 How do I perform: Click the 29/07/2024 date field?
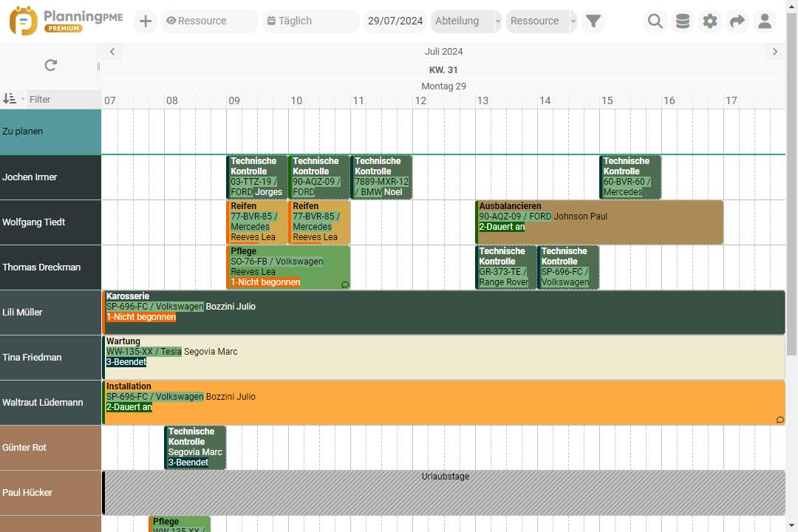pos(395,21)
